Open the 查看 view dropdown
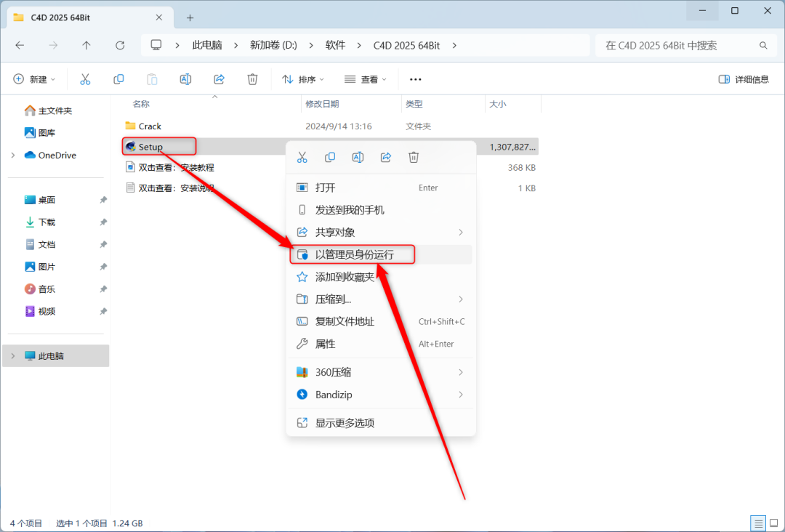The image size is (785, 532). (366, 79)
